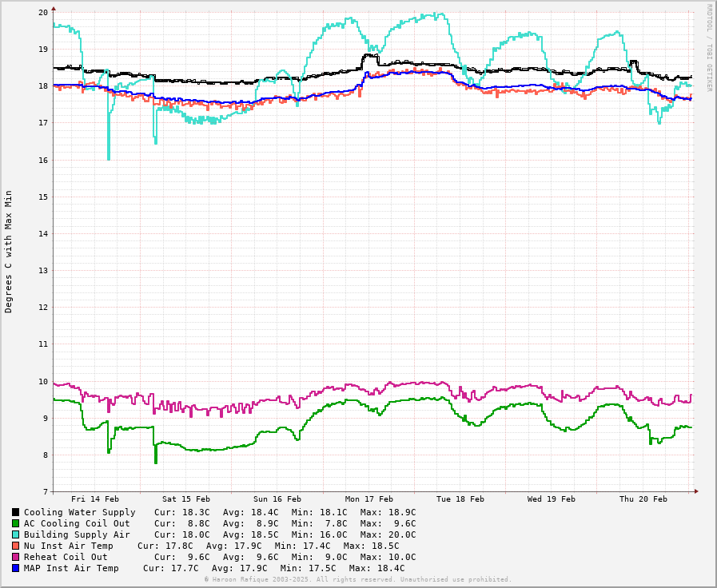Click the green AC Cooling Coil Out swatch

pyautogui.click(x=15, y=523)
